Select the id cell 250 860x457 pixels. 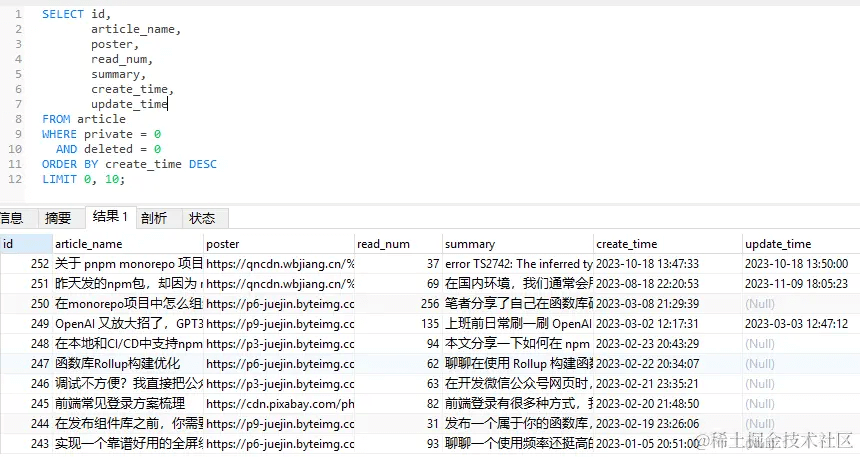coord(26,304)
